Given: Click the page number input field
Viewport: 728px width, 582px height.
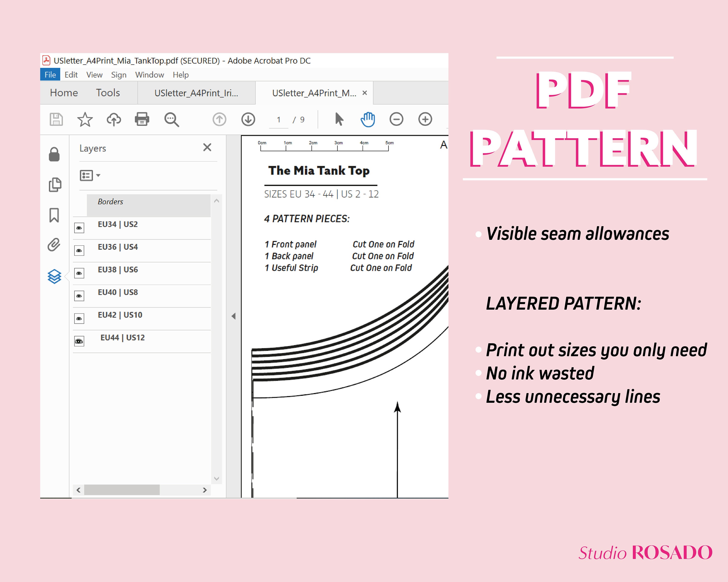Looking at the screenshot, I should [x=279, y=120].
